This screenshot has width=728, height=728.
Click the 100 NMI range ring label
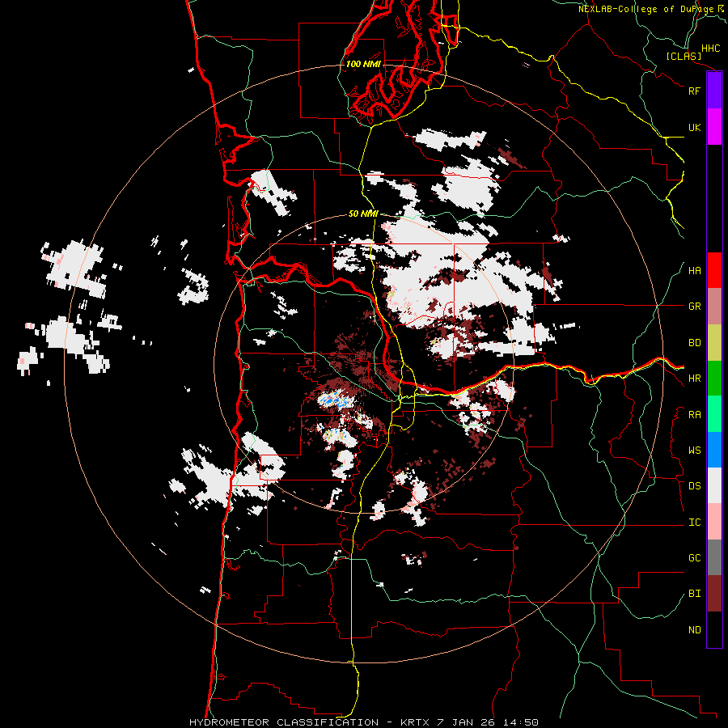click(363, 64)
